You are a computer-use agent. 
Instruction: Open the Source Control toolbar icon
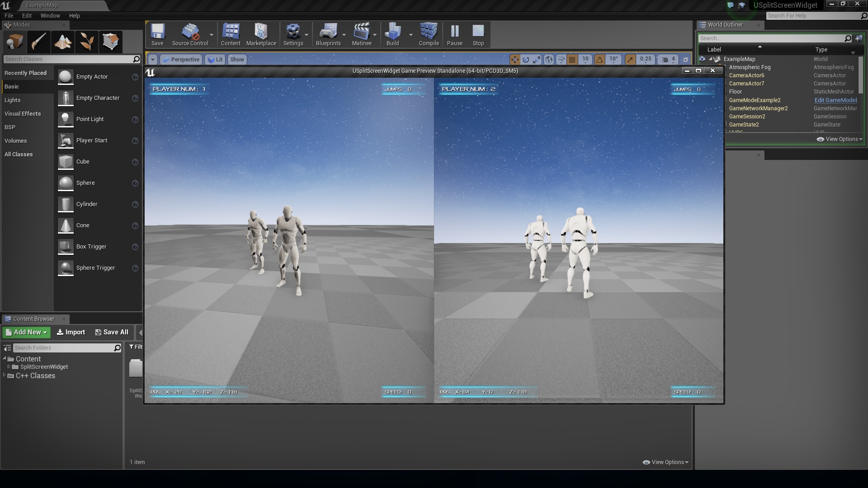[x=190, y=34]
